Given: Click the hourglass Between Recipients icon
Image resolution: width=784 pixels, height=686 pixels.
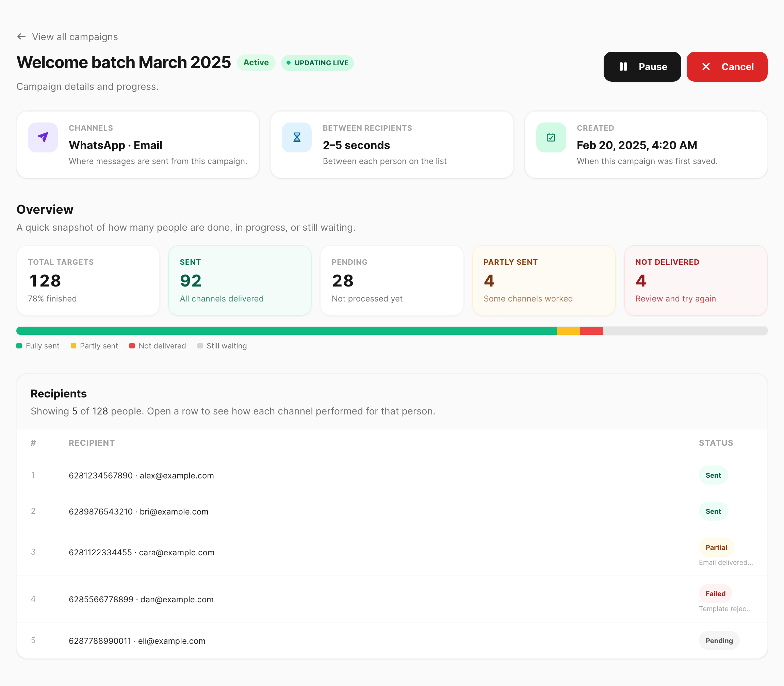Looking at the screenshot, I should (x=297, y=137).
